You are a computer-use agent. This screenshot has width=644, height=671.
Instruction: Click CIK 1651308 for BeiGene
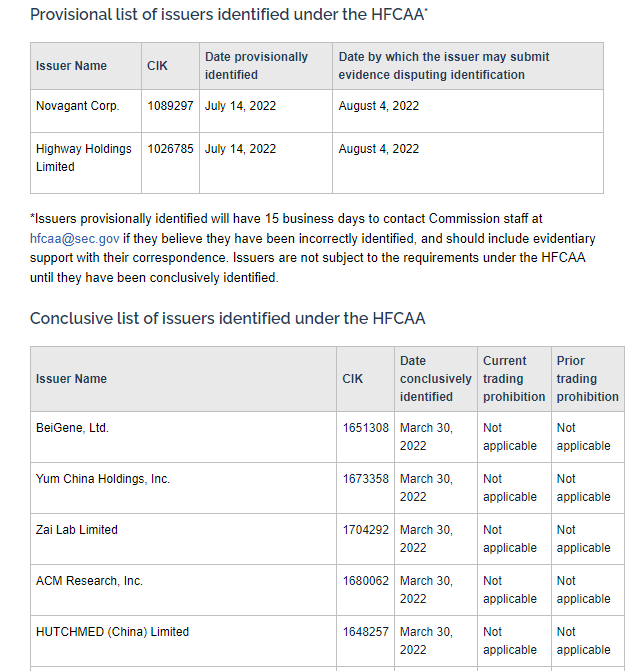[365, 428]
